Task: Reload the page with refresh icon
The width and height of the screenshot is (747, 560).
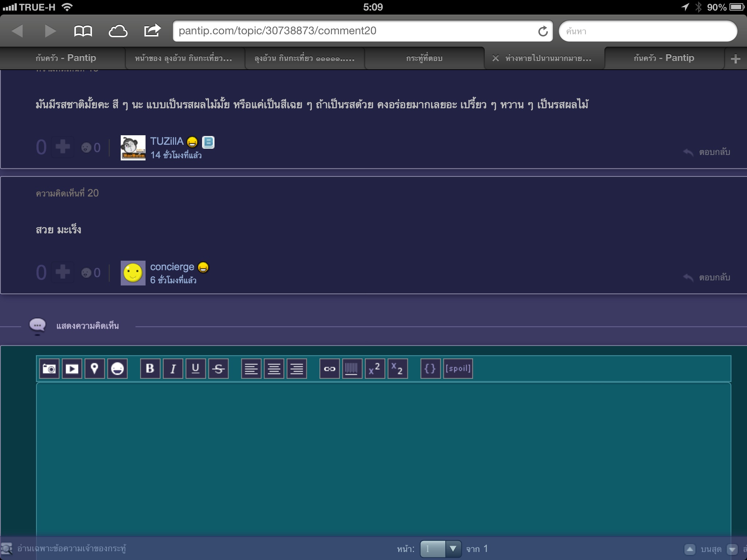Action: pos(543,31)
